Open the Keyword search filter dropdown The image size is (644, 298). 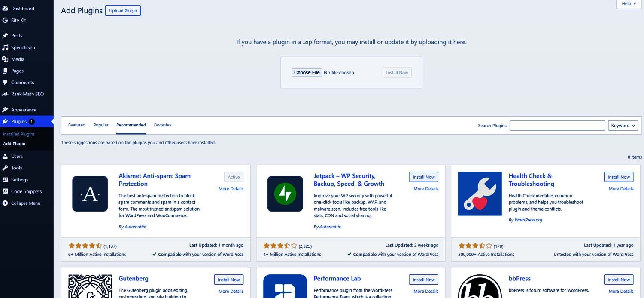click(x=623, y=125)
